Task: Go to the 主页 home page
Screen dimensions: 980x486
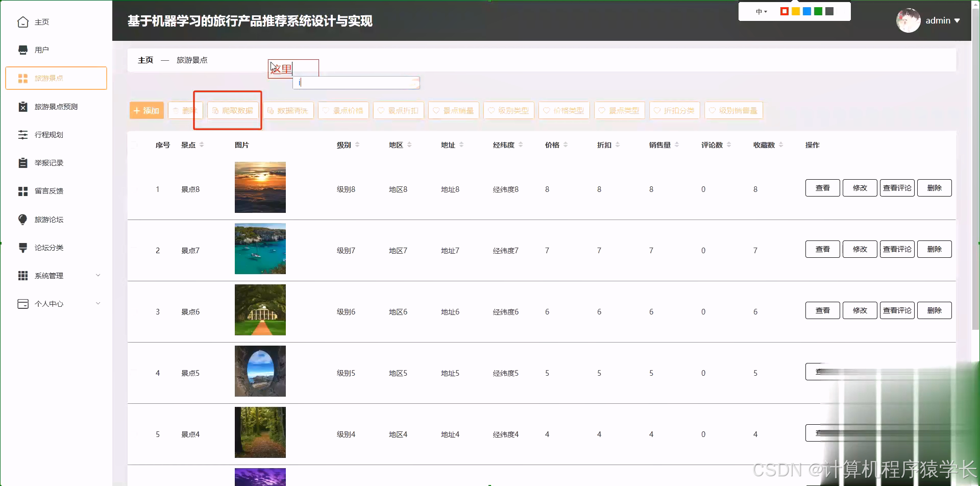Action: point(41,22)
